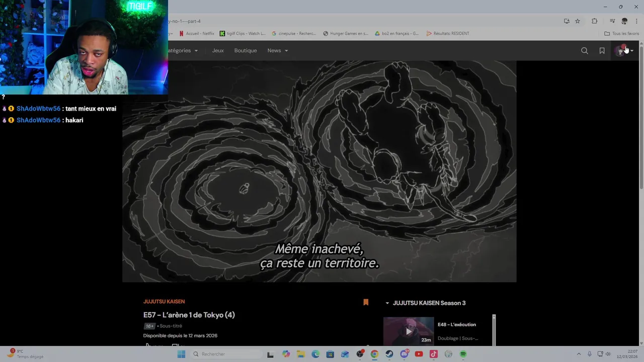Open the volume tray icon

point(608,354)
